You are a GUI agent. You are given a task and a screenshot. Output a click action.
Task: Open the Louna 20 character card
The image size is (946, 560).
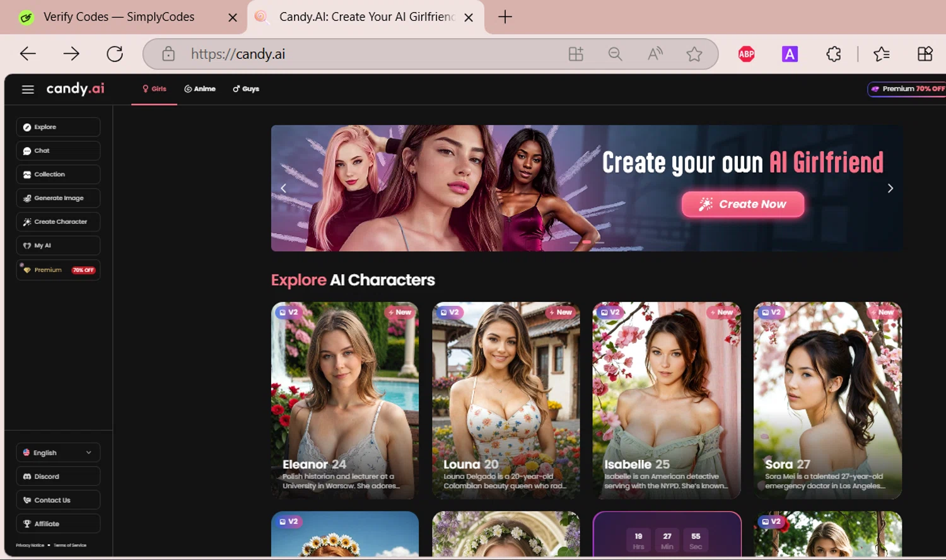coord(506,400)
